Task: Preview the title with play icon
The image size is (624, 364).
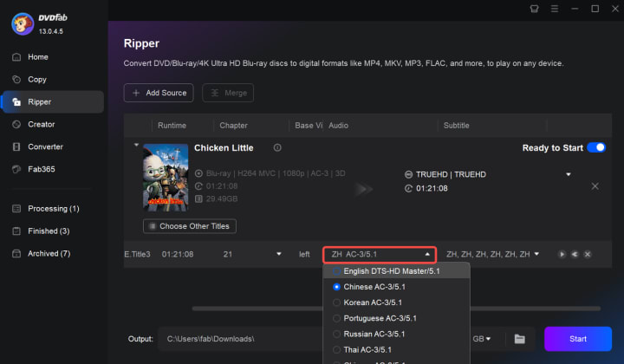Action: coord(562,254)
